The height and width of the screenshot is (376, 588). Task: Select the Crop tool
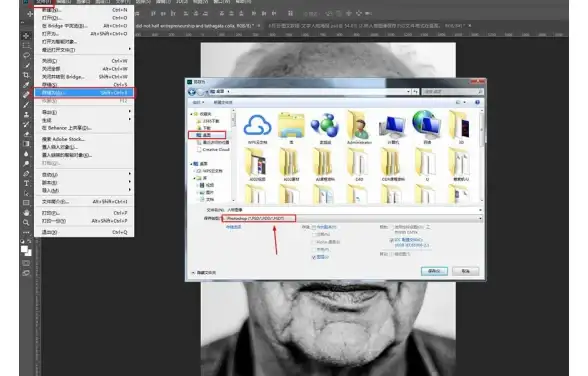pyautogui.click(x=26, y=75)
